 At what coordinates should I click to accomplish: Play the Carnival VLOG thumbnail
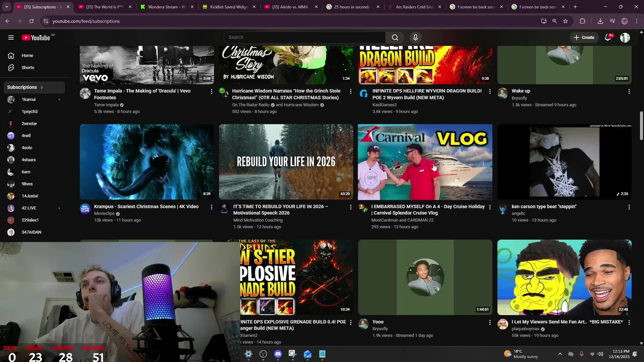click(x=425, y=162)
